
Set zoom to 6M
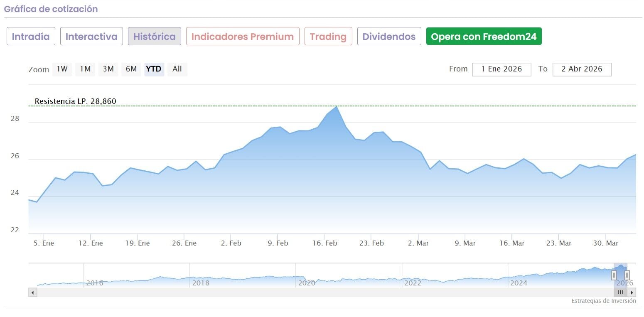coord(131,69)
